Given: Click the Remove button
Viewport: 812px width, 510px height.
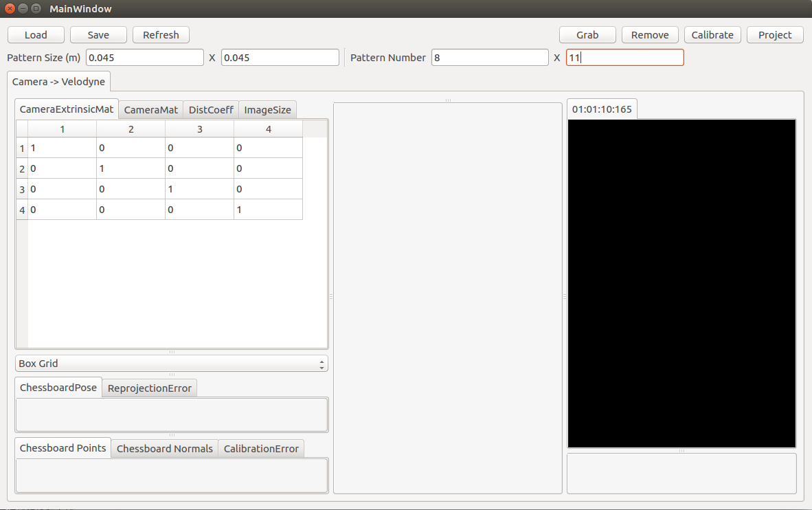Looking at the screenshot, I should click(x=649, y=34).
